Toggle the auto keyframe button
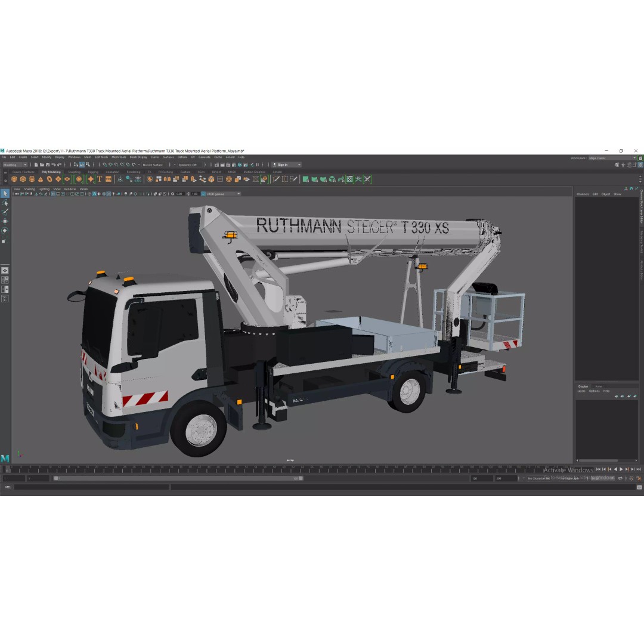 (x=631, y=478)
